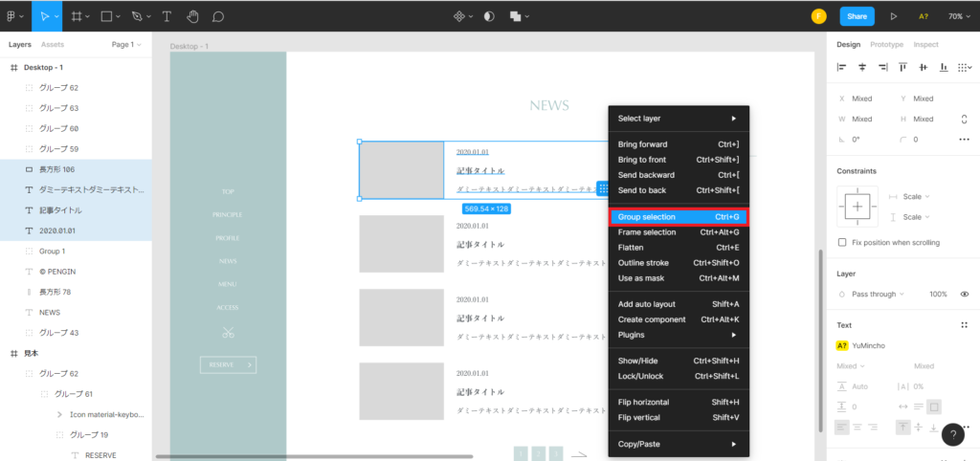Set text align left
Screen dimensions: 980x461
[x=842, y=428]
